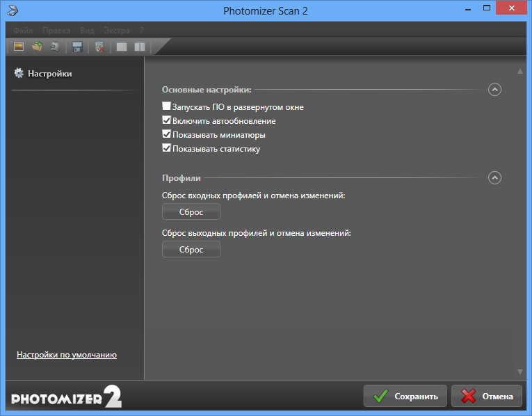Open the Экстра menu

(117, 31)
